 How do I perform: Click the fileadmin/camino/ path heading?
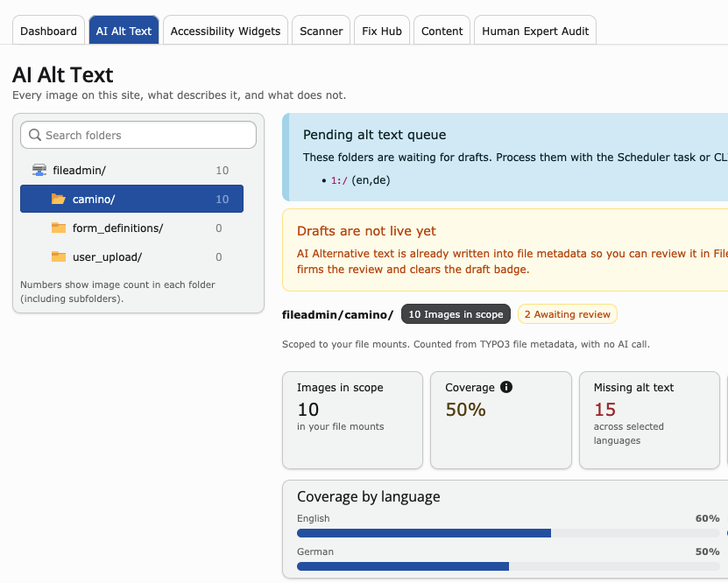coord(337,314)
